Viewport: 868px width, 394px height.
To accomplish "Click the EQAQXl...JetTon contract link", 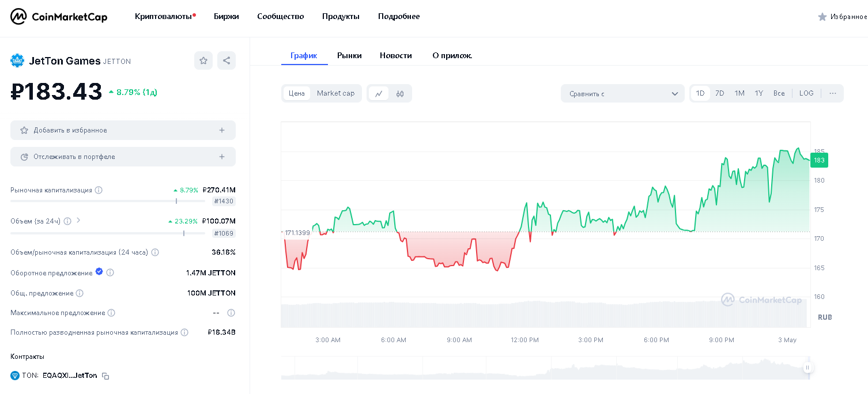I will click(70, 376).
